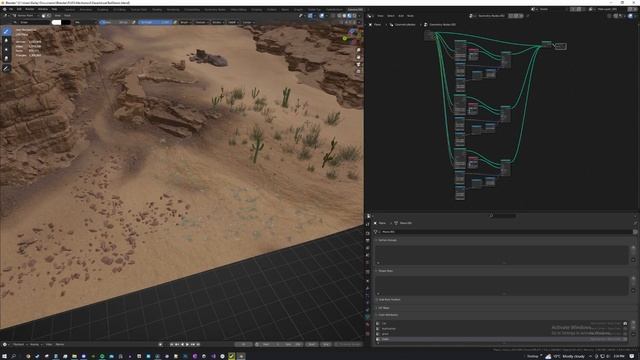Select the Blur vertex paint tool
This screenshot has height=360, width=640.
(6, 40)
